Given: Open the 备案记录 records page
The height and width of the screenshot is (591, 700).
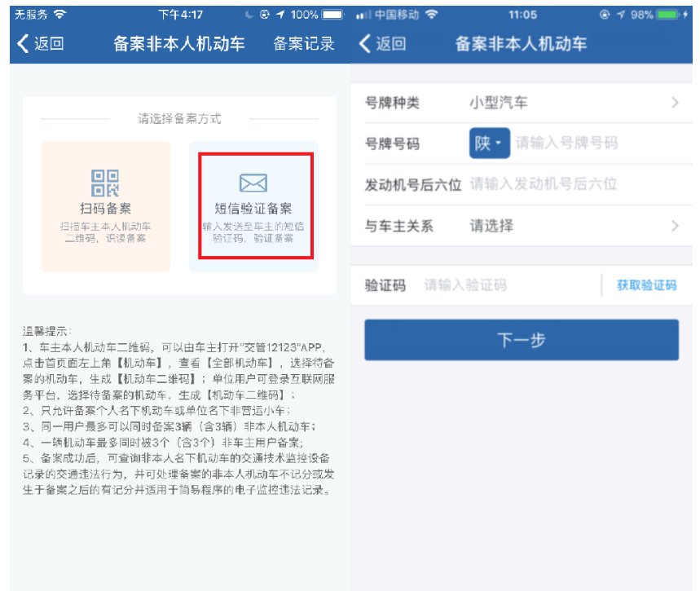Looking at the screenshot, I should pos(303,44).
